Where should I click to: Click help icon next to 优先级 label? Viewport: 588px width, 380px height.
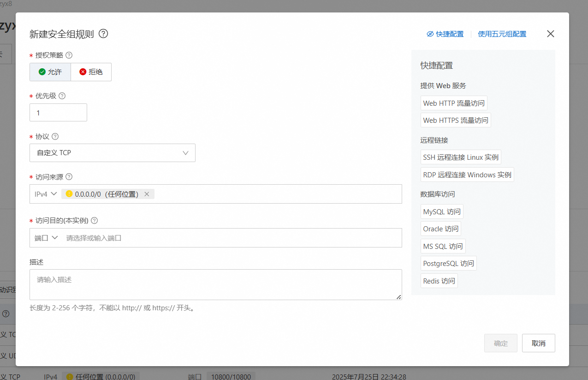point(62,96)
